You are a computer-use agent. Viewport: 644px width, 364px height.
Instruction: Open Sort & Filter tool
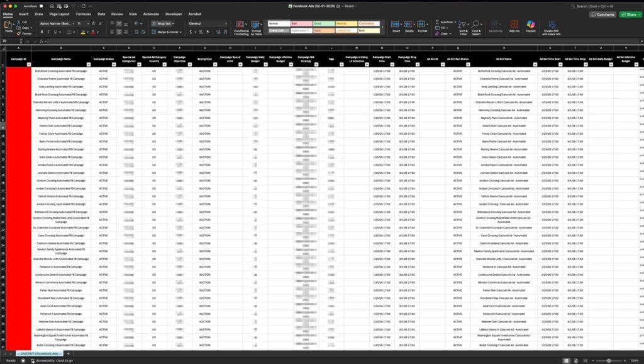(x=463, y=26)
